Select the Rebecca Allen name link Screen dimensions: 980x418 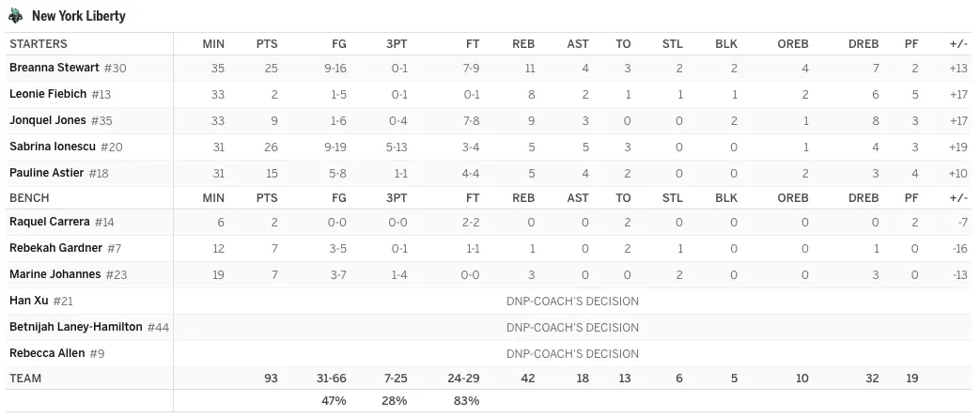(47, 353)
